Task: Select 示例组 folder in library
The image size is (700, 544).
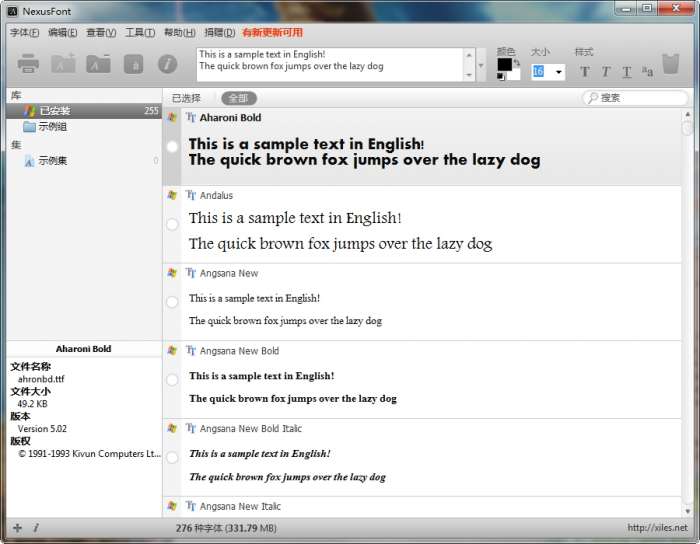Action: tap(52, 127)
